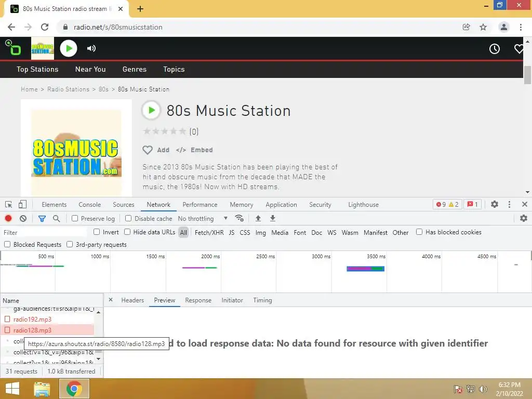Activate the inspect element picker icon
532x399 pixels.
[8, 205]
